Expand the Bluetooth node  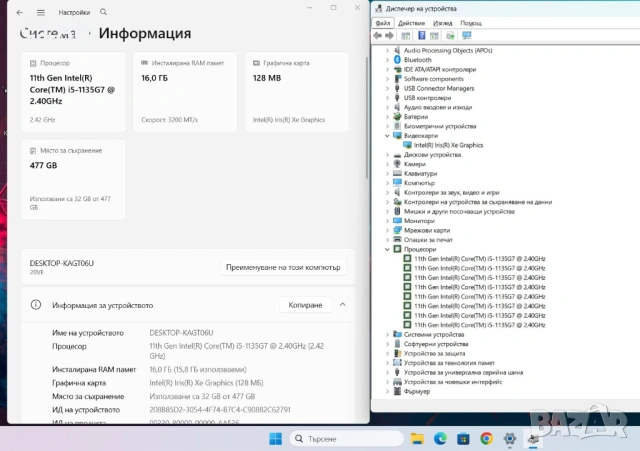click(387, 60)
